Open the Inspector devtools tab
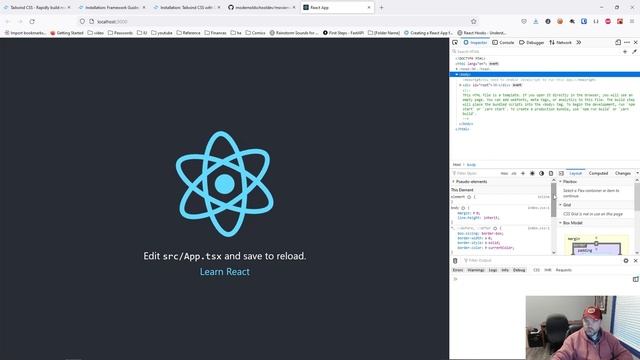The image size is (640, 360). click(476, 42)
